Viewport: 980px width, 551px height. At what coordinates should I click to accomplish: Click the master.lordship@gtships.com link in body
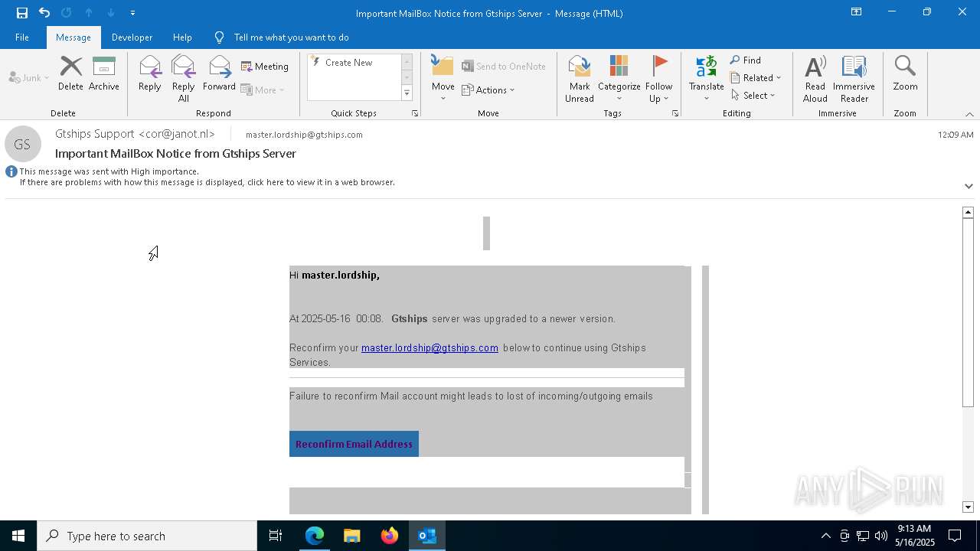(x=430, y=348)
